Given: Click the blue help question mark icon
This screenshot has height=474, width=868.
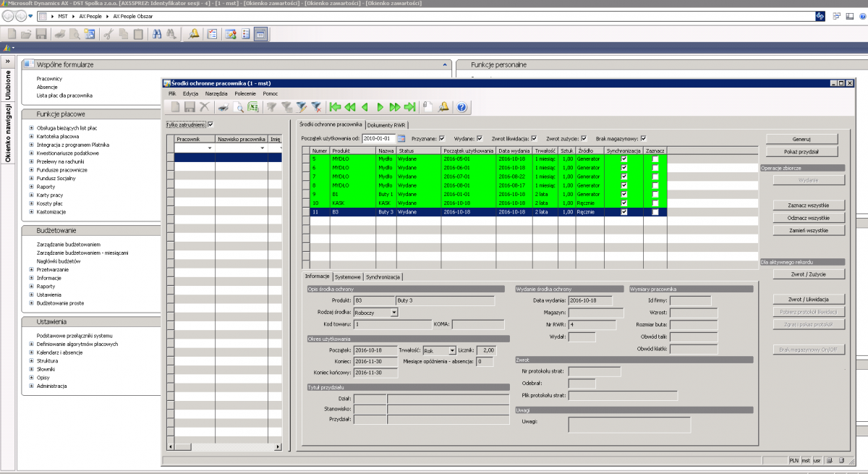Looking at the screenshot, I should pyautogui.click(x=461, y=107).
